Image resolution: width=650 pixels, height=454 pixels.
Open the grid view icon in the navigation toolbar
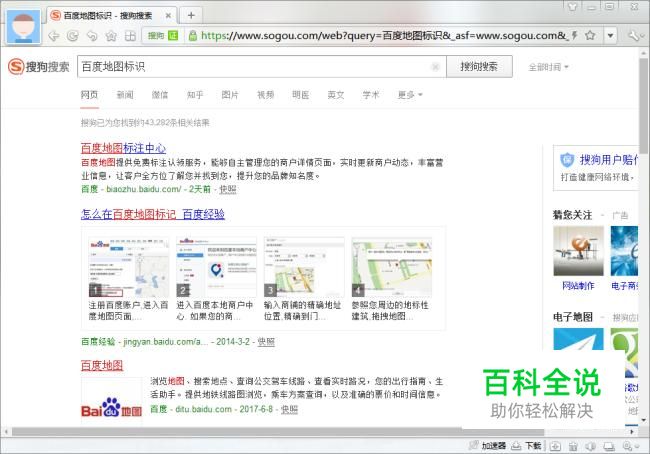[130, 36]
